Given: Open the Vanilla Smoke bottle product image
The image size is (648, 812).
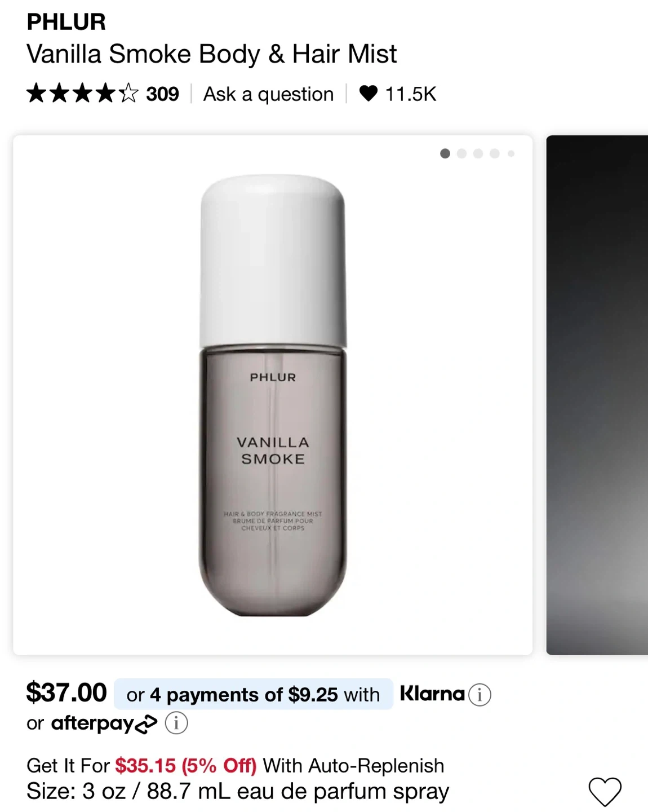Looking at the screenshot, I should click(273, 395).
